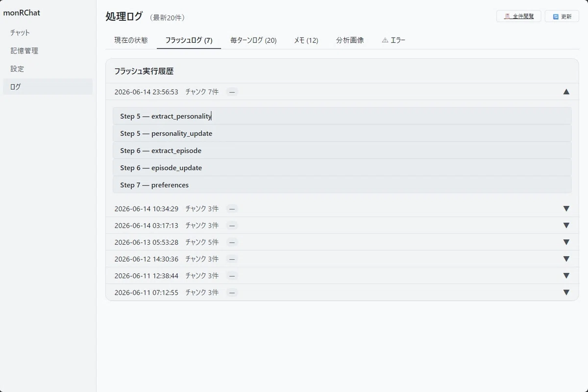The image size is (588, 392).
Task: Click the 処理ログ page title
Action: pyautogui.click(x=124, y=16)
